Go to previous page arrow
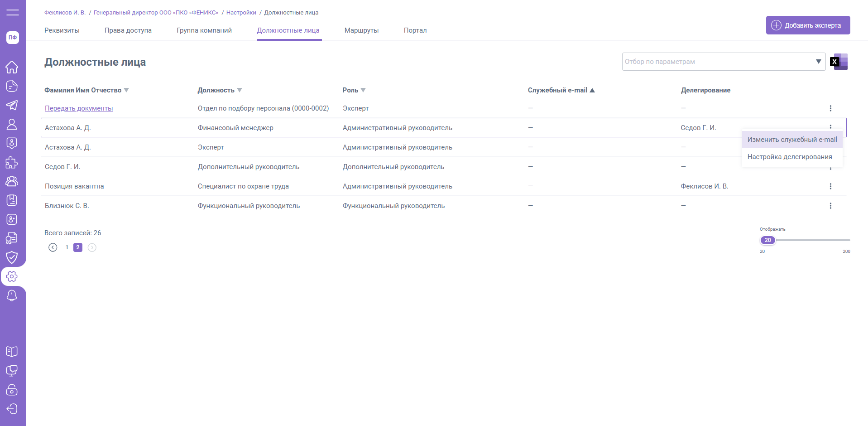 53,247
